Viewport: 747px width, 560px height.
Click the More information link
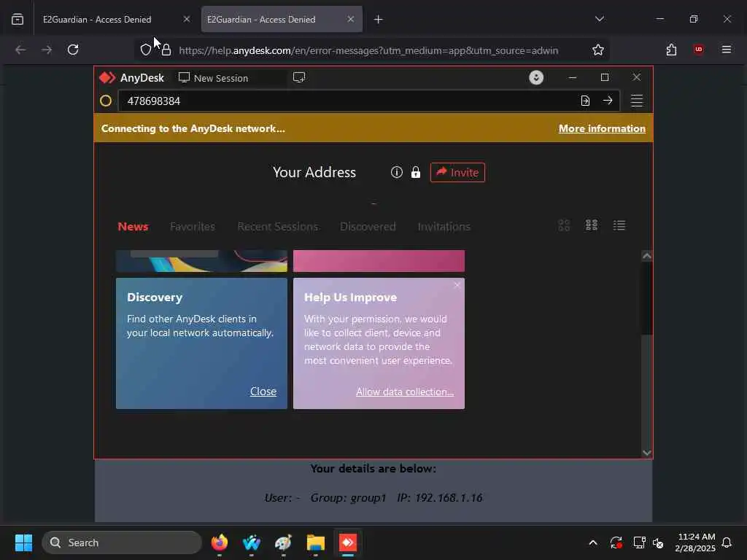click(602, 128)
